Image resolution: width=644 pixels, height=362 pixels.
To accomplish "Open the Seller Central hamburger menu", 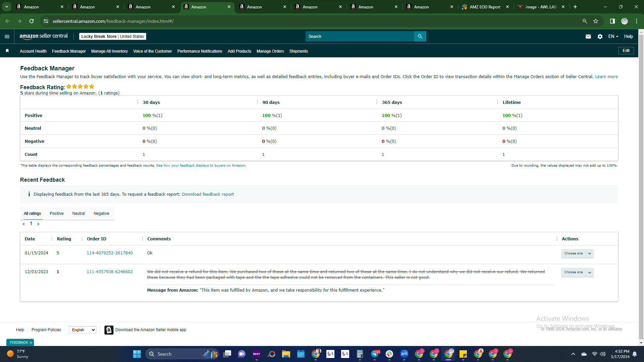I will click(x=7, y=37).
